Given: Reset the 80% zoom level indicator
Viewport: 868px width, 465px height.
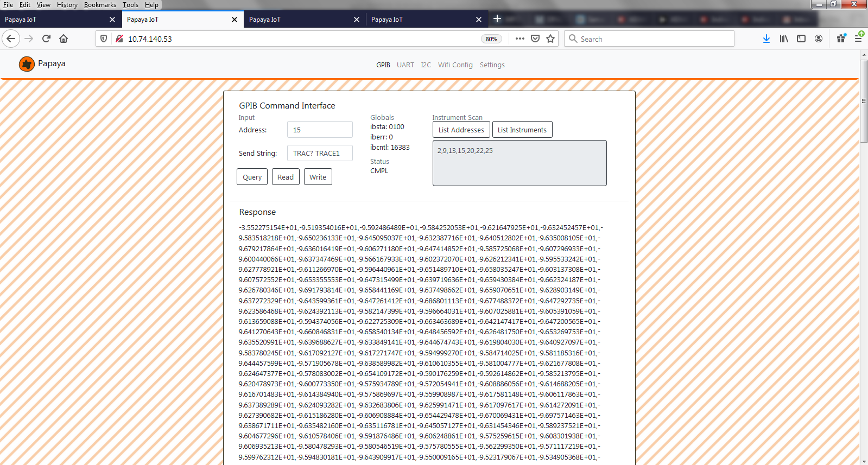Looking at the screenshot, I should (491, 39).
